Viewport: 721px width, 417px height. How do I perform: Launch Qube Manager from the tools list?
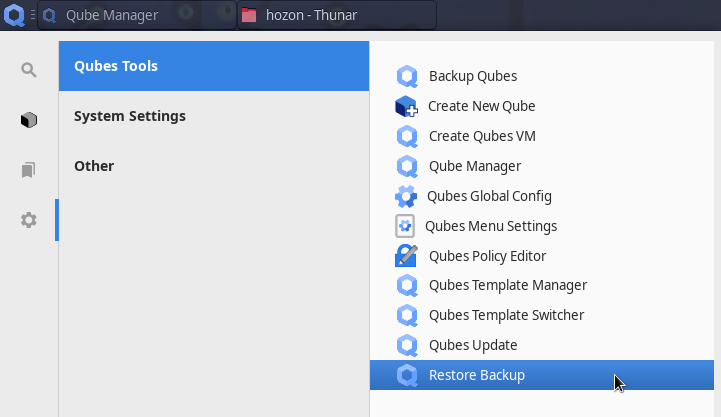pyautogui.click(x=542, y=166)
